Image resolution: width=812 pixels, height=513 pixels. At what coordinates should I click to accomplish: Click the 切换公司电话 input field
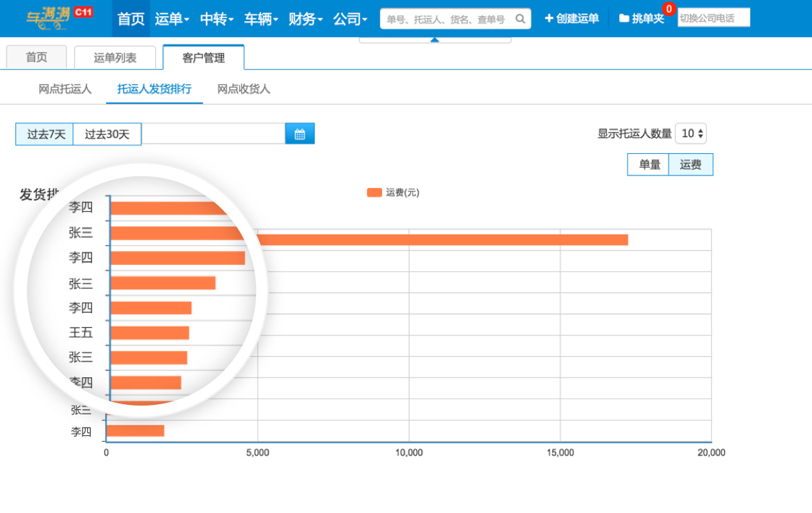[x=713, y=18]
